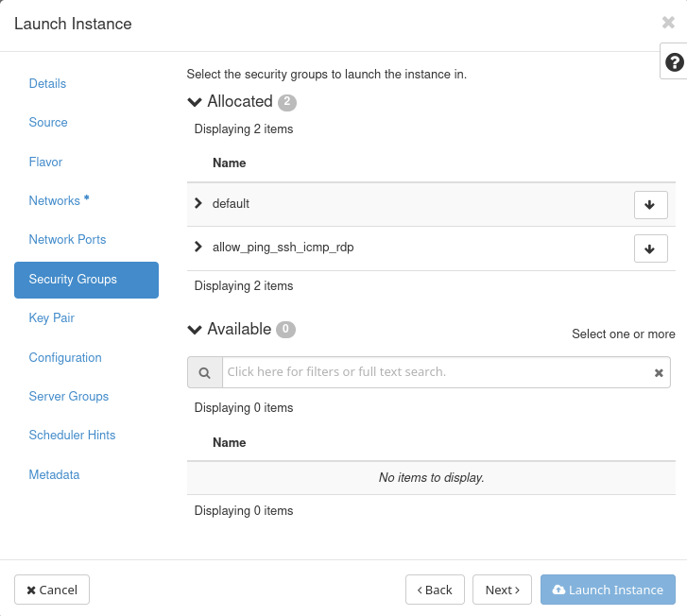Expand allow_ping_ssh_icmp_rdp group details
This screenshot has width=687, height=616.
click(198, 248)
